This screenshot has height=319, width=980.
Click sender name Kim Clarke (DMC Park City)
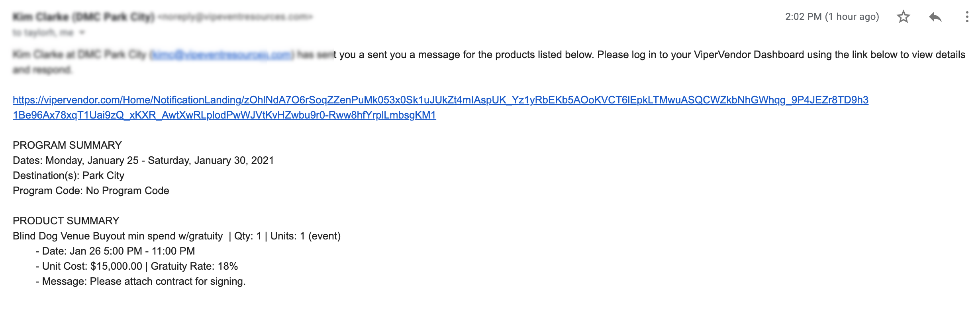pyautogui.click(x=84, y=17)
